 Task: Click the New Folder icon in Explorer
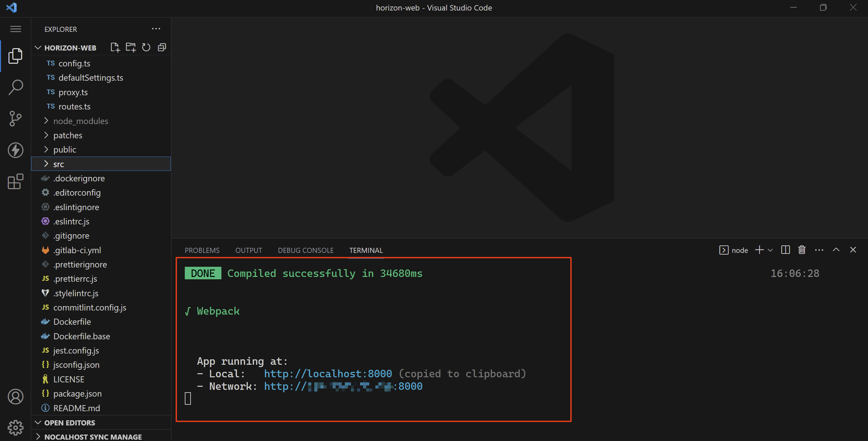(x=131, y=47)
